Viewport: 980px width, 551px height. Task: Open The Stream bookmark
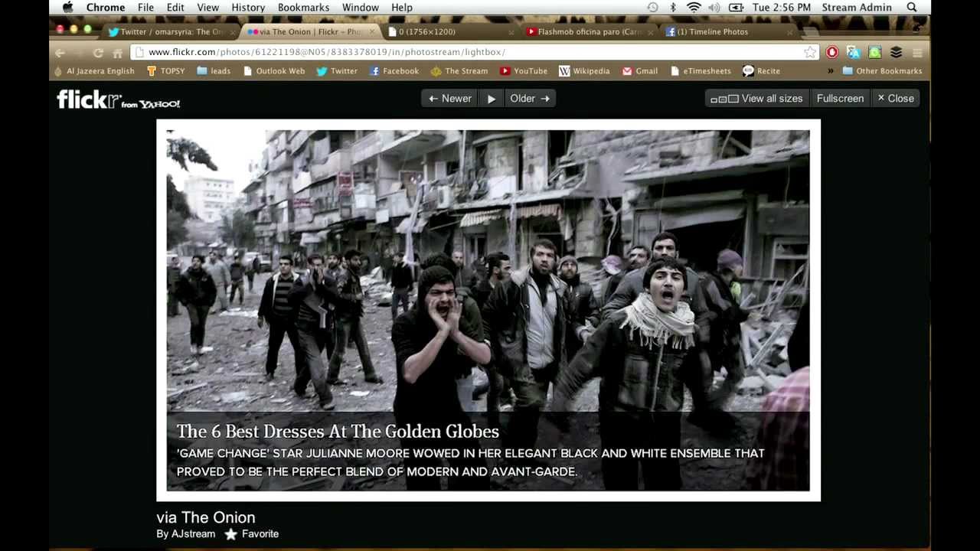pyautogui.click(x=459, y=71)
